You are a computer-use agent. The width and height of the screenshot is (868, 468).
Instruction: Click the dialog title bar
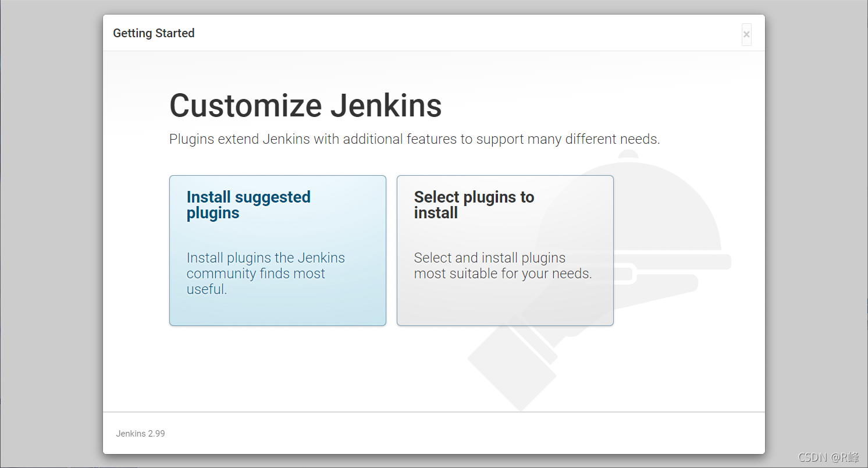[x=433, y=33]
